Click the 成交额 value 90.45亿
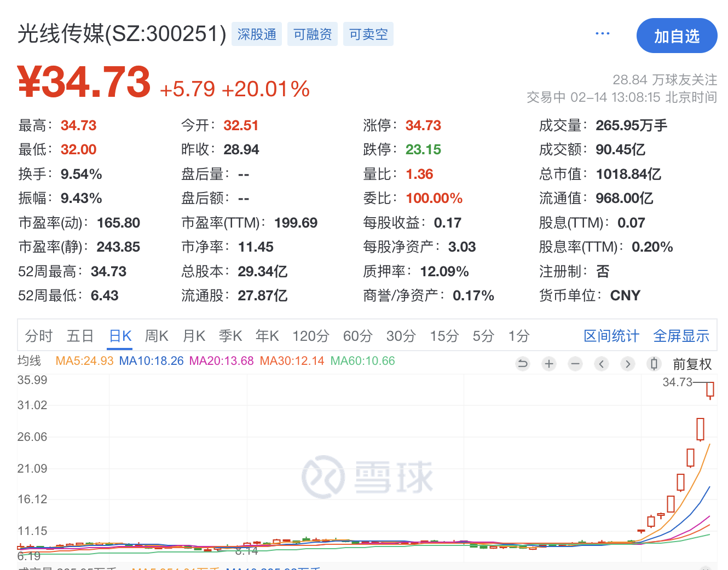The height and width of the screenshot is (570, 728). coord(621,149)
